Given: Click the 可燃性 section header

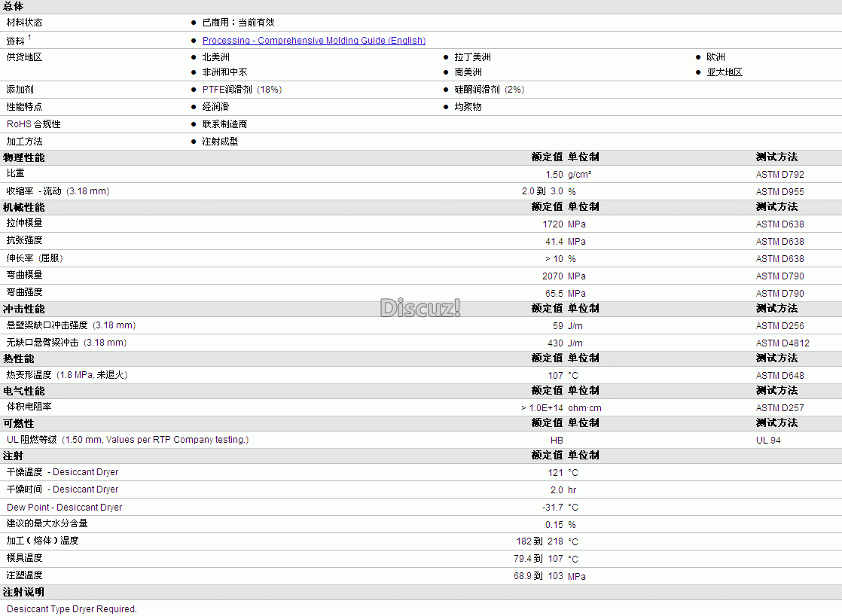Looking at the screenshot, I should pos(19,424).
